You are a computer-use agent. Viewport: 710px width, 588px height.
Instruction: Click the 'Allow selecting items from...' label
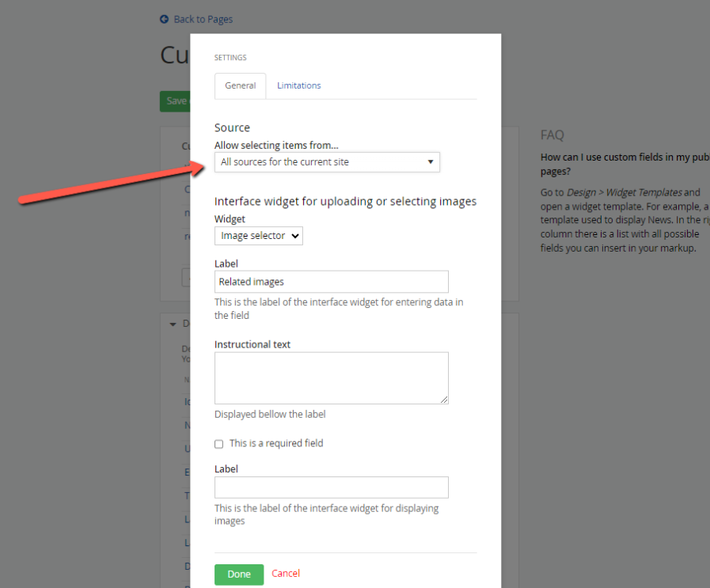[276, 146]
